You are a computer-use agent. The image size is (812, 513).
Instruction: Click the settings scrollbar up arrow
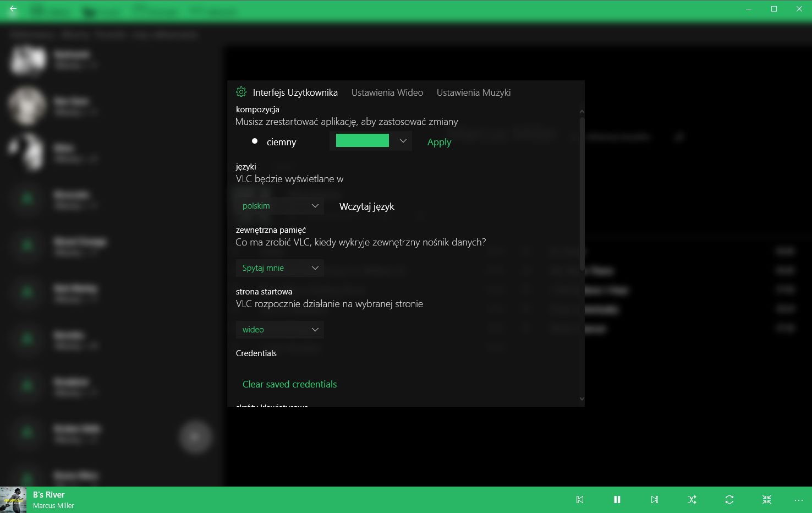click(x=582, y=112)
